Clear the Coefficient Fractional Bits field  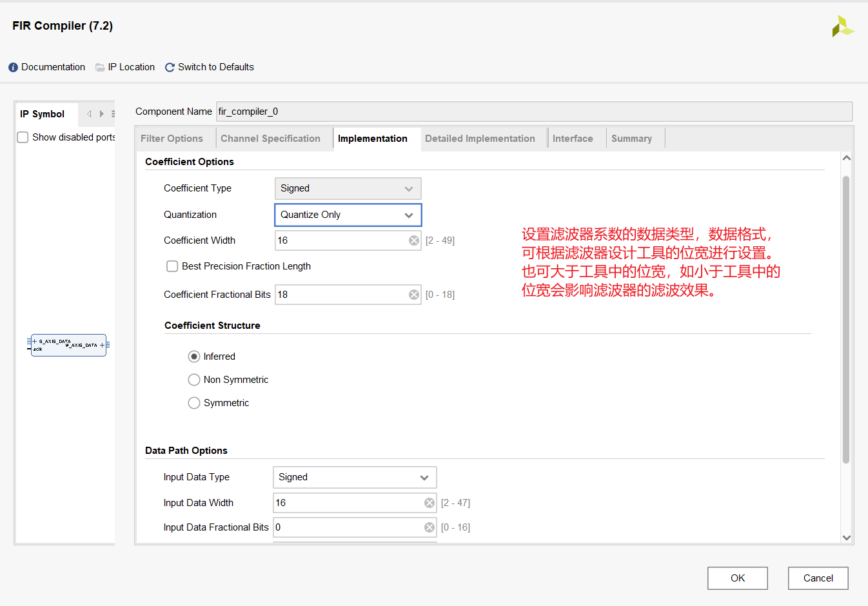point(414,295)
